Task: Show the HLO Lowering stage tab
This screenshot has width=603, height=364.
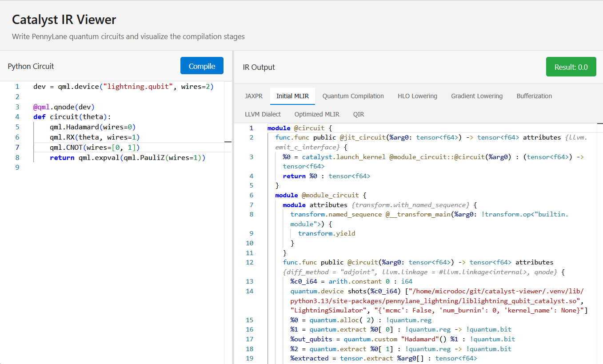Action: 417,96
